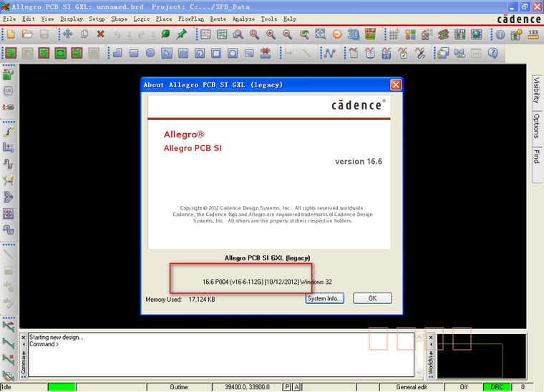This screenshot has height=392, width=544.
Task: Open the File menu
Action: 9,19
